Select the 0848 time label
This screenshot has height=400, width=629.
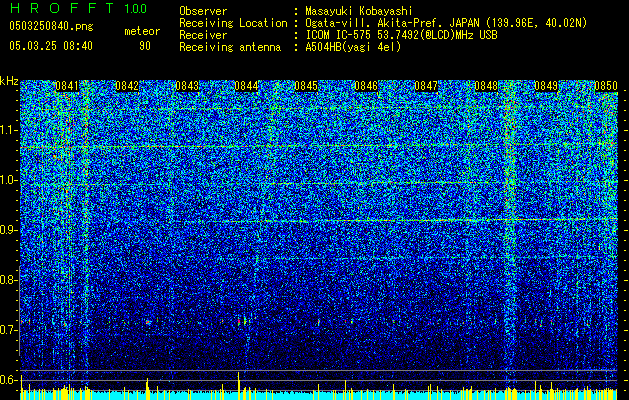pos(486,86)
